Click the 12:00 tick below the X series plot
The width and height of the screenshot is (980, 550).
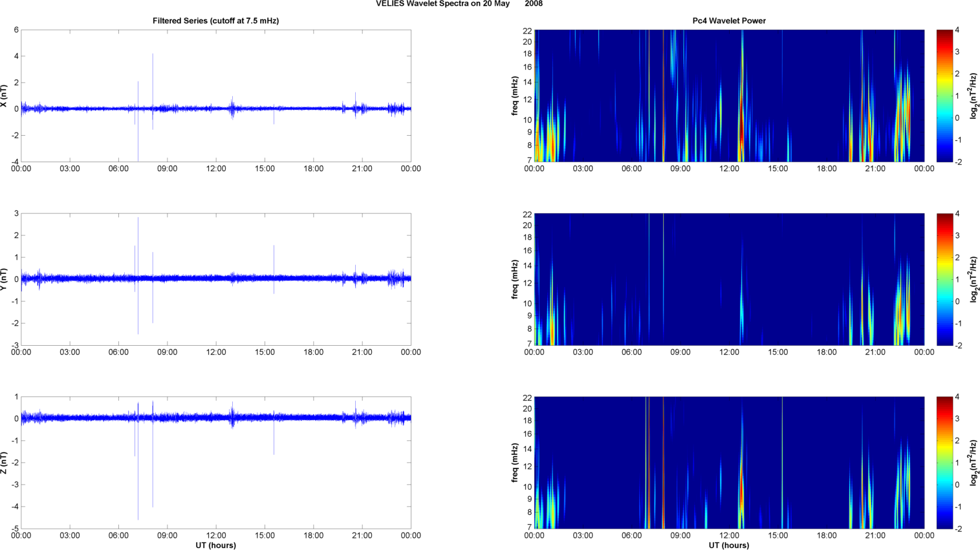coord(216,169)
